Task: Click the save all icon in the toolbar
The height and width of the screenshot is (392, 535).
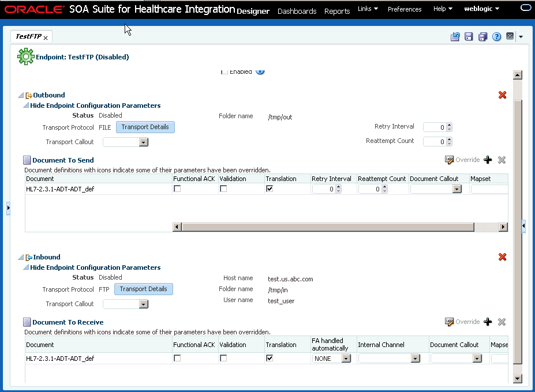Action: (482, 36)
